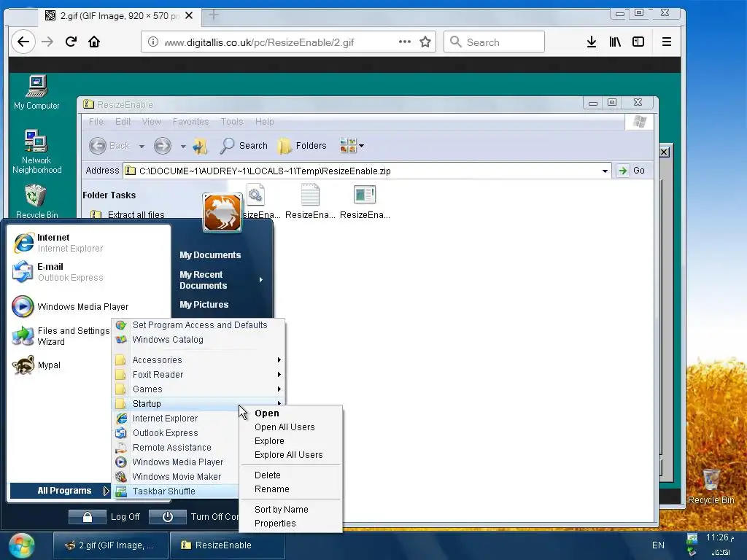747x560 pixels.
Task: Launch Windows Movie Maker
Action: [177, 477]
